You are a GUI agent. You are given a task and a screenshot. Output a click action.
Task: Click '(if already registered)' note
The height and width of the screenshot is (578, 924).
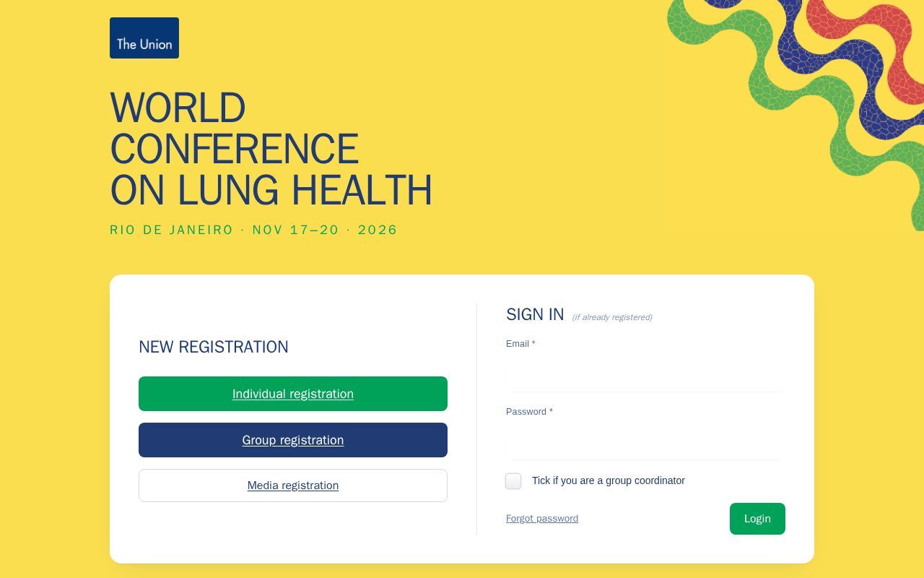(x=612, y=317)
